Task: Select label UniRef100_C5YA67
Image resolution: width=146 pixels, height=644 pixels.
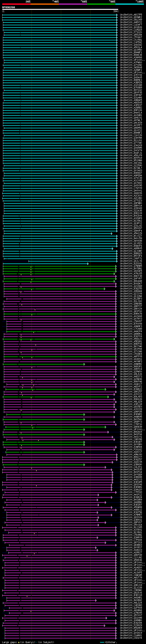Action: [x=131, y=37]
